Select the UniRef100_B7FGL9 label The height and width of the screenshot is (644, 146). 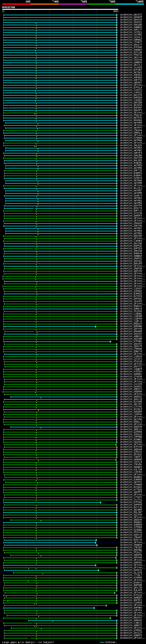tap(131, 87)
